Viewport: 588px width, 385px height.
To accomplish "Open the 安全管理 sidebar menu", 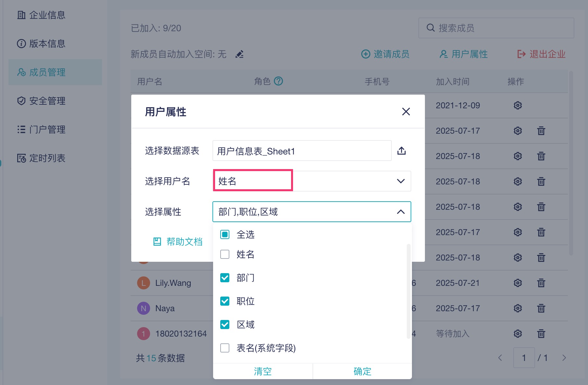I will point(47,101).
